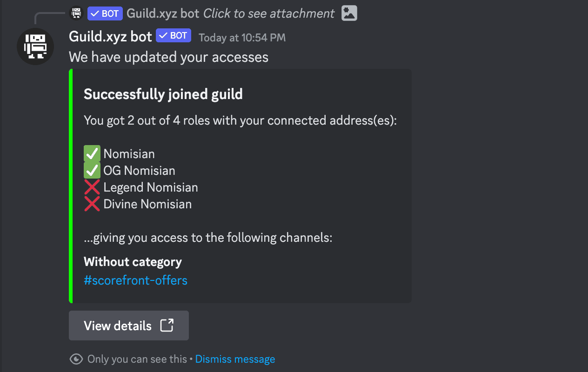Open the View details button
Screen dimensions: 588x372
[128, 325]
